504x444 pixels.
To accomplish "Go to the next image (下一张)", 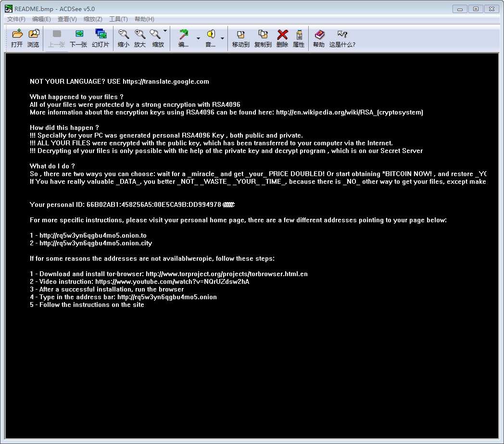I will coord(79,34).
